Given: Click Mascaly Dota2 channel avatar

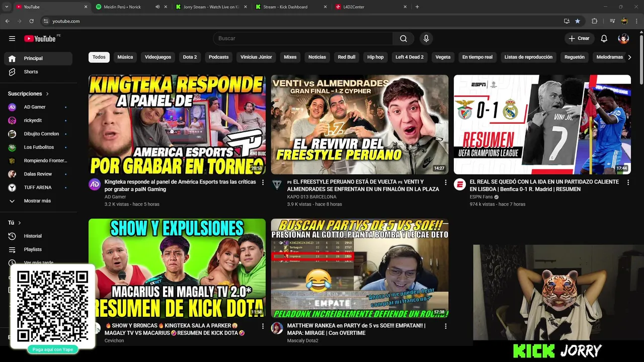Looking at the screenshot, I should point(277,328).
